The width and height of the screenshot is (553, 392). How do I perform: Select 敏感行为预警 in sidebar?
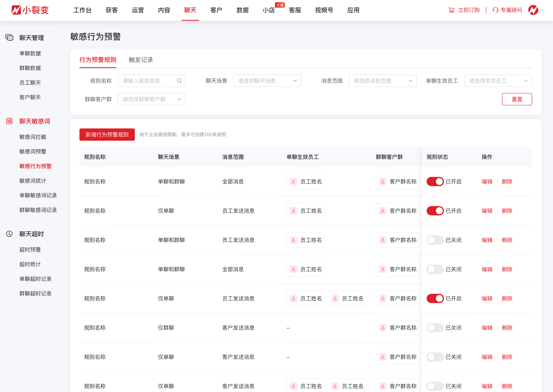click(x=35, y=166)
